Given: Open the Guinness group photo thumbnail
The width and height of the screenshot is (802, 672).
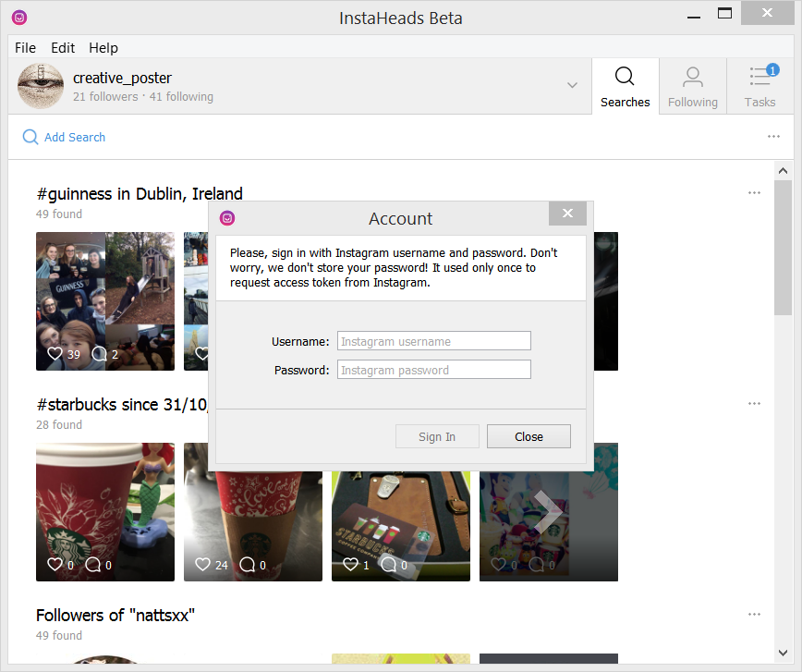Looking at the screenshot, I should click(x=104, y=301).
